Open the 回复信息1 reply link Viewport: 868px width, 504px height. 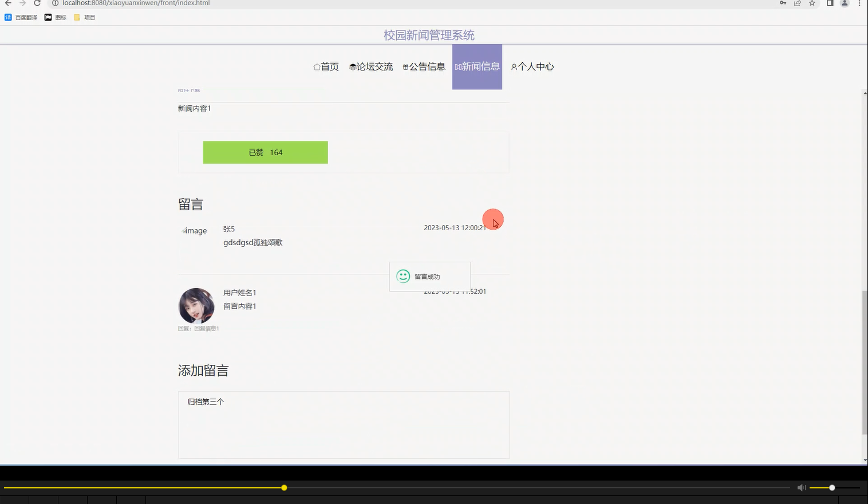pyautogui.click(x=207, y=328)
